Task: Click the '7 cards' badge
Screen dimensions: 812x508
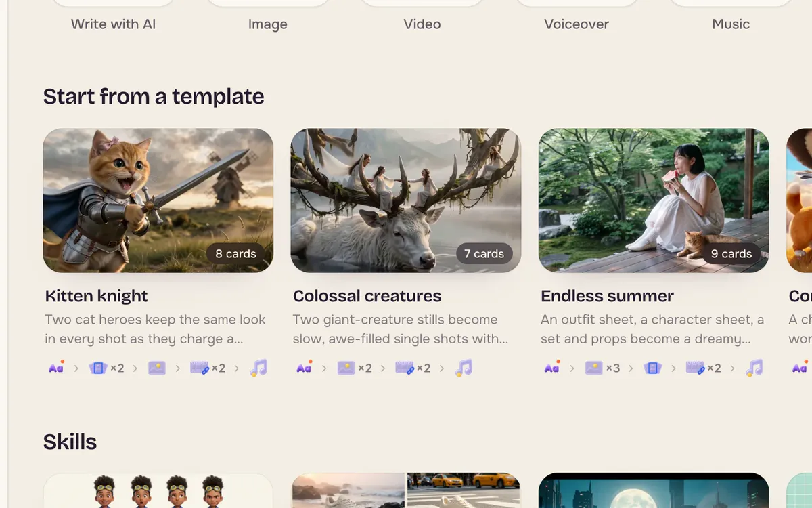Action: coord(484,254)
